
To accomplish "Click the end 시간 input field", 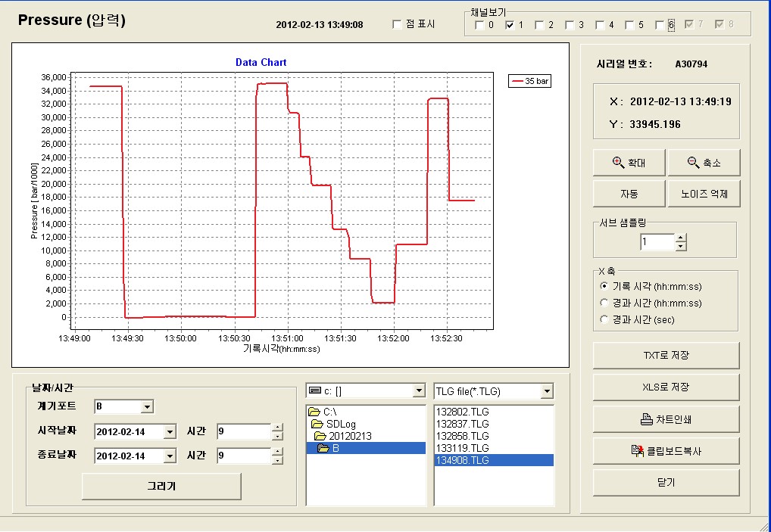I will 244,456.
